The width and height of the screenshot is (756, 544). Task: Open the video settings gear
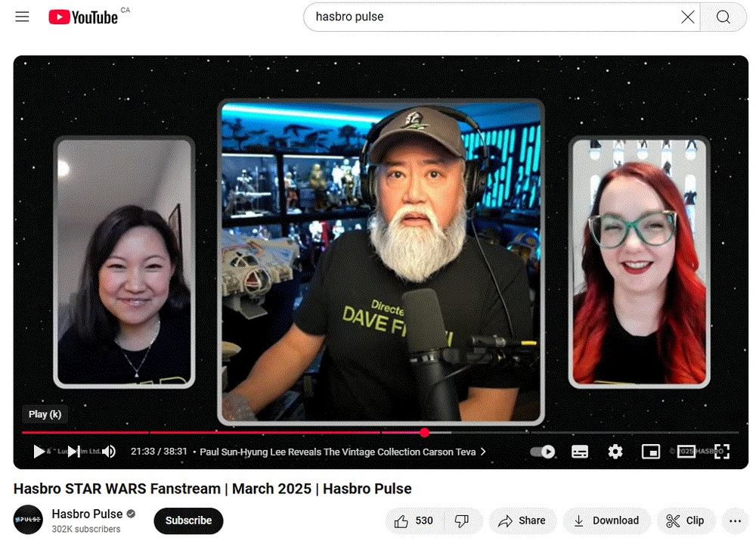point(615,452)
